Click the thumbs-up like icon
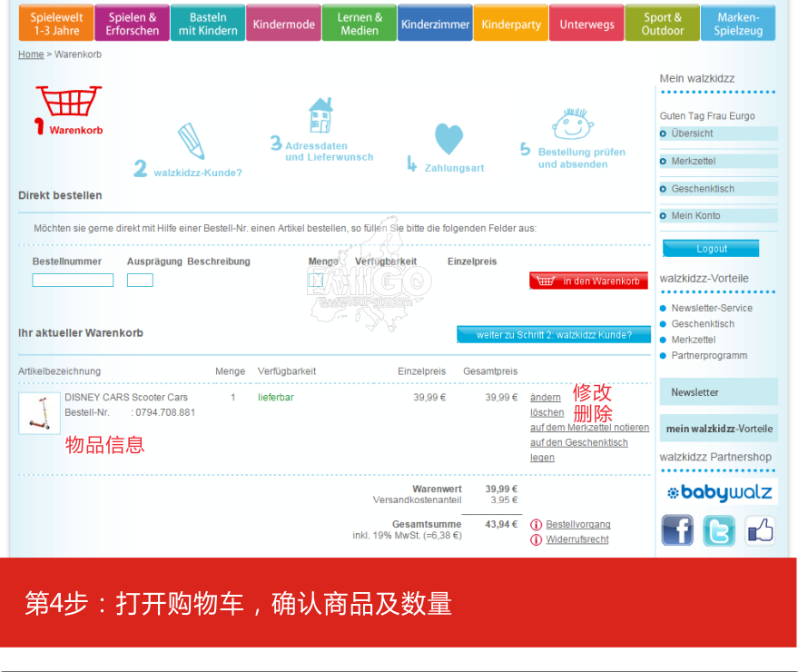 (760, 530)
